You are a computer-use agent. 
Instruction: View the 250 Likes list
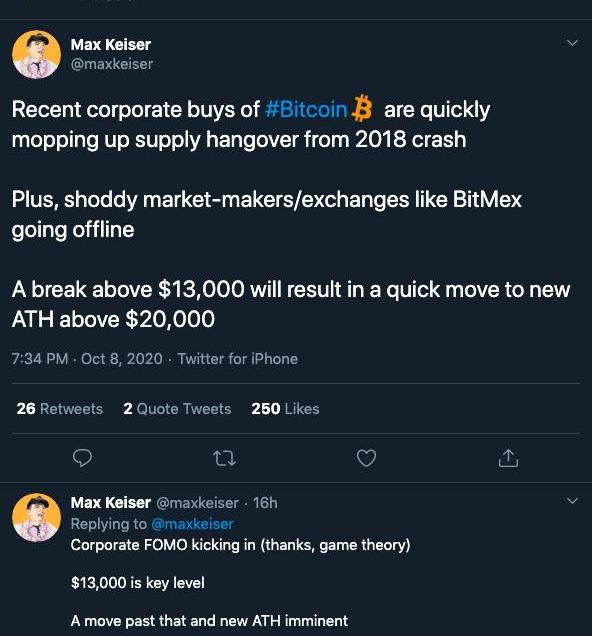[285, 408]
